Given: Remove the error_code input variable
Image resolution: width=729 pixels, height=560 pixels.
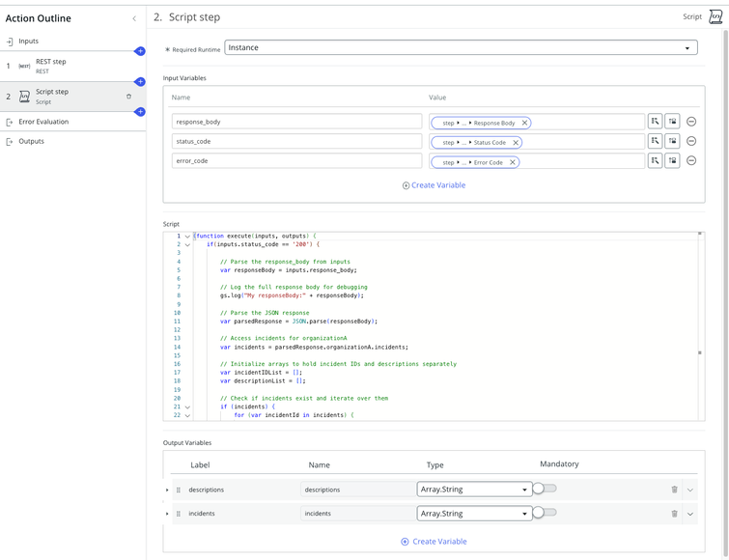Looking at the screenshot, I should pos(691,161).
